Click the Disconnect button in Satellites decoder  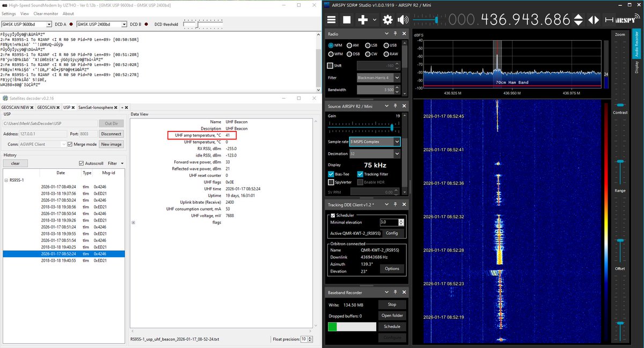[x=111, y=134]
